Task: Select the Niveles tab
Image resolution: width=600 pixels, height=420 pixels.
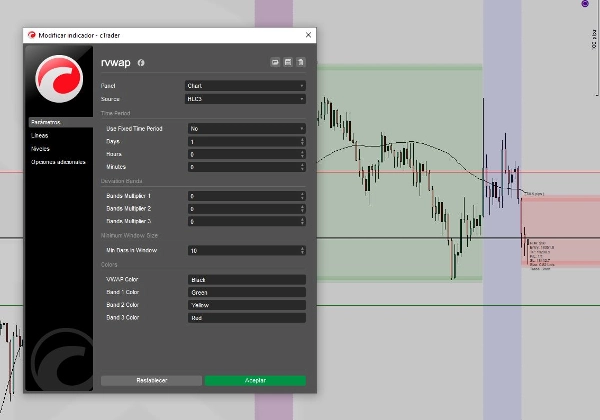Action: [x=40, y=148]
